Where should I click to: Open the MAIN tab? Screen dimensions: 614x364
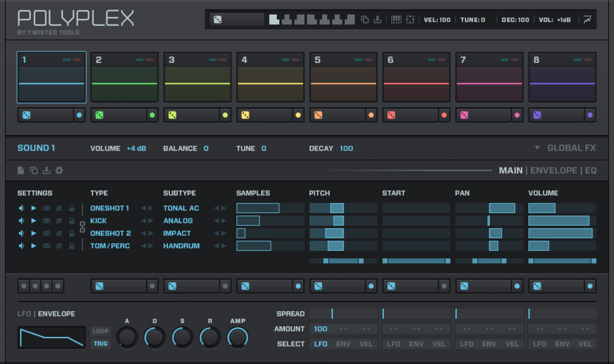pos(511,170)
